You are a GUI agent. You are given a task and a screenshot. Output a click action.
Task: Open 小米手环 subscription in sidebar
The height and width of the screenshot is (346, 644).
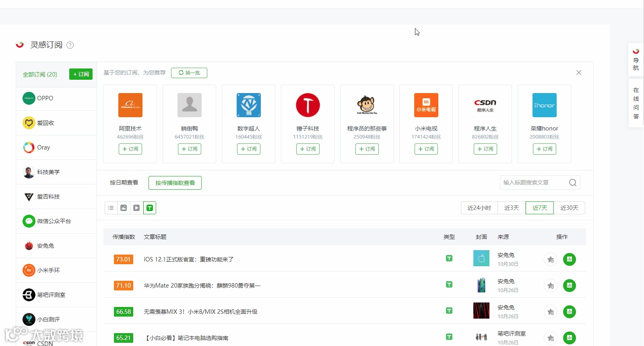click(56, 270)
